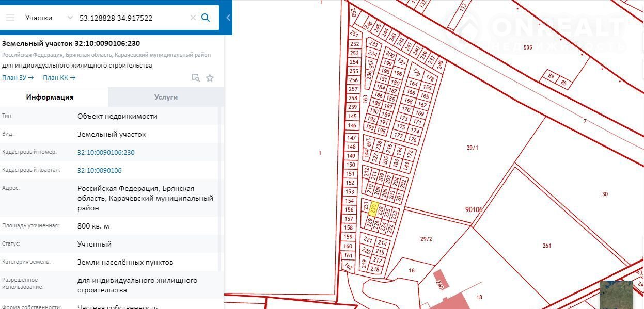
Task: Select the yellow highlighted parcel 230
Action: coord(375,209)
